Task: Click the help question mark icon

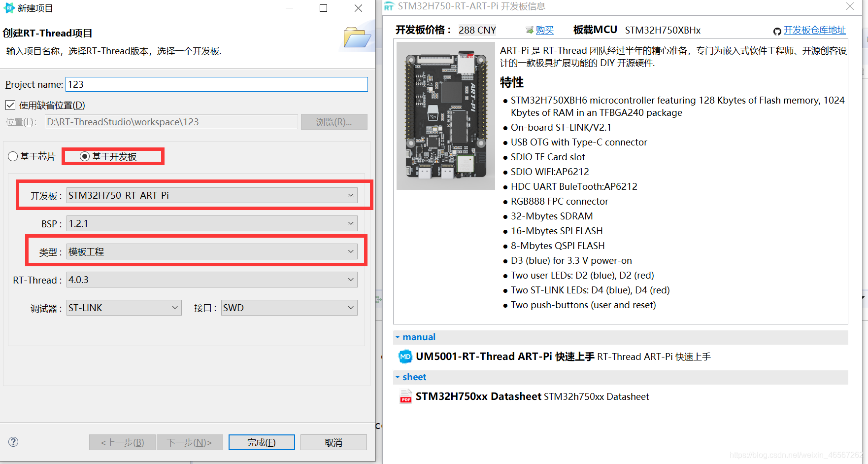Action: tap(13, 442)
